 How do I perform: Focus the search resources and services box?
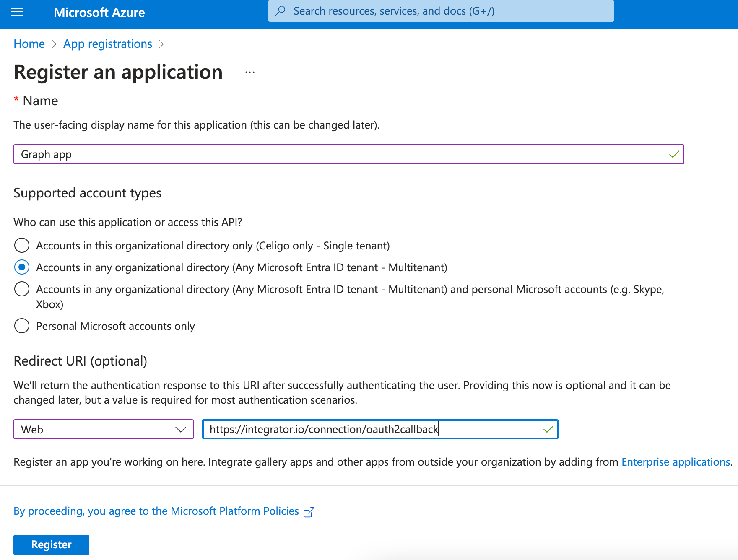coord(441,11)
